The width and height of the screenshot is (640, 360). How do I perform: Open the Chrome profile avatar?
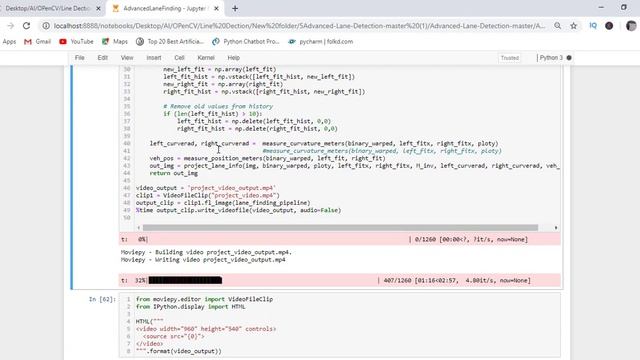(631, 26)
